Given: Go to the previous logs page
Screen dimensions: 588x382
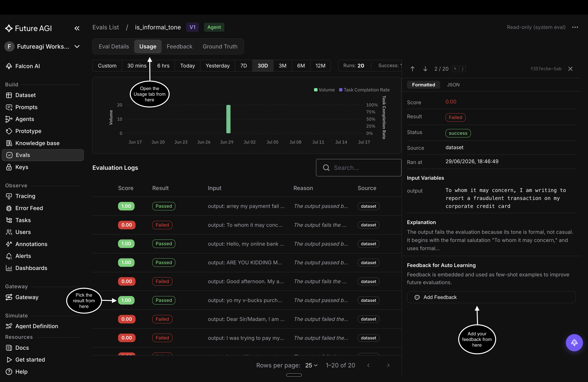Looking at the screenshot, I should pyautogui.click(x=368, y=365).
